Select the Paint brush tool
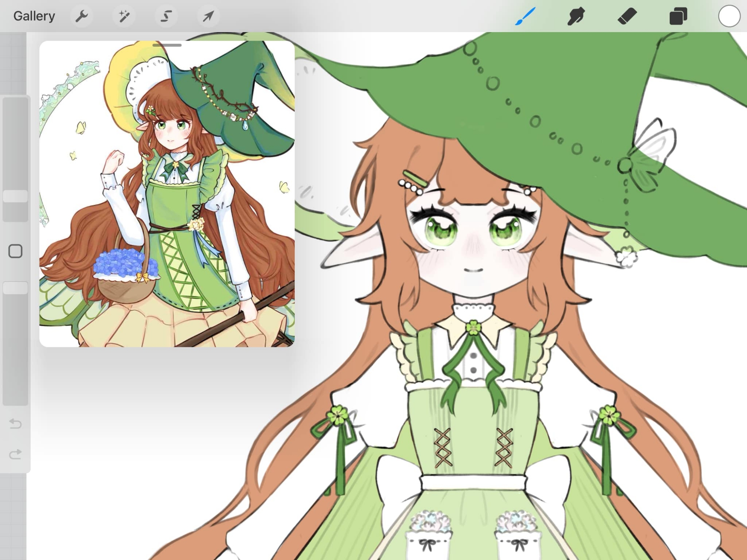Screen dimensions: 747x560 526,16
